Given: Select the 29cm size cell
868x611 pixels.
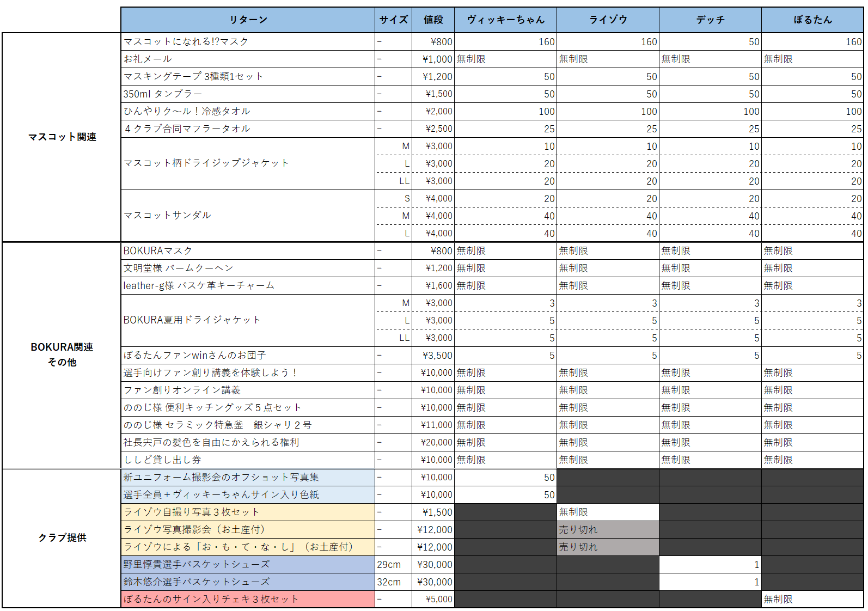Looking at the screenshot, I should tap(393, 564).
